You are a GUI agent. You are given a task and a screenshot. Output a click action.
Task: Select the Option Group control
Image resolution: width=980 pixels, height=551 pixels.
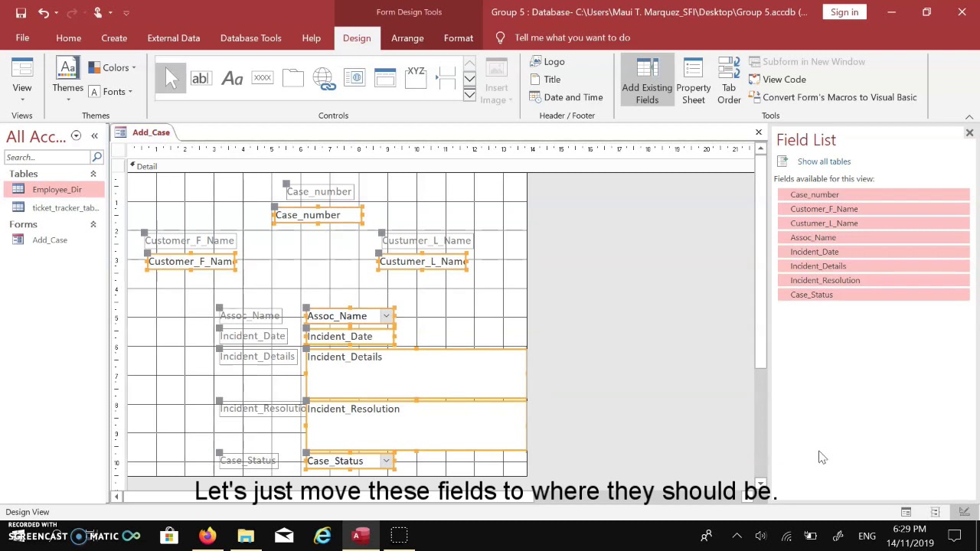coord(416,78)
